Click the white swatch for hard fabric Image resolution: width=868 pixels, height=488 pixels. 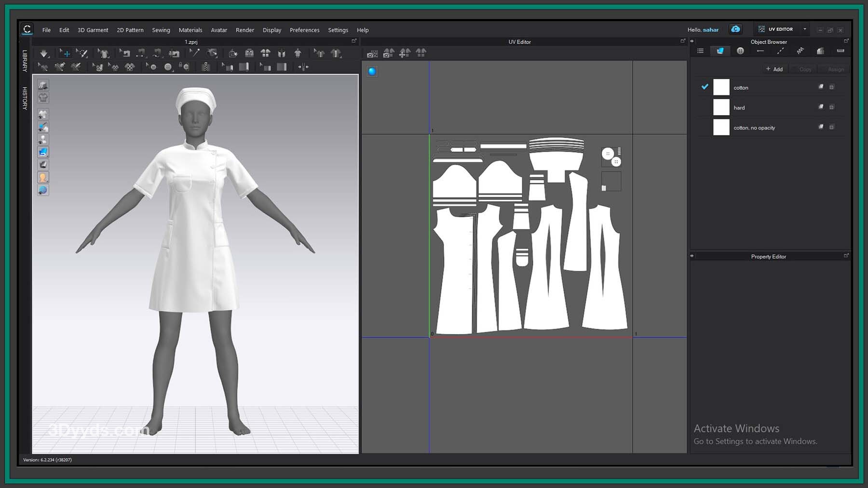(x=721, y=107)
